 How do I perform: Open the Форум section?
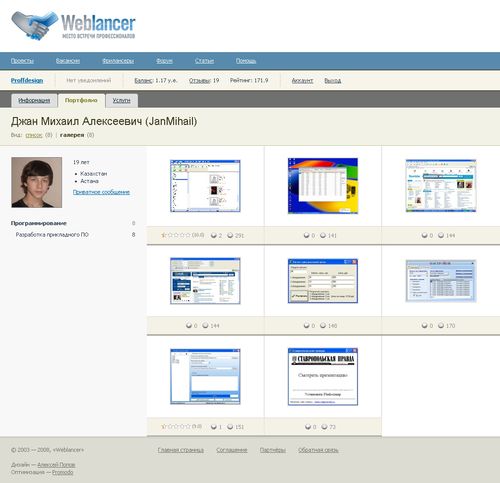[x=164, y=61]
